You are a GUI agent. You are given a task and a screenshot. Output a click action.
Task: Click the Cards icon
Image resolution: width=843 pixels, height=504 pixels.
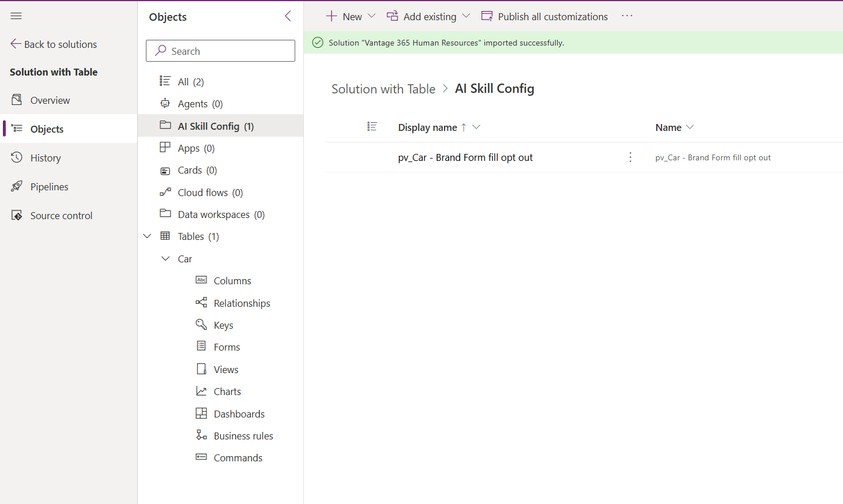[x=165, y=171]
